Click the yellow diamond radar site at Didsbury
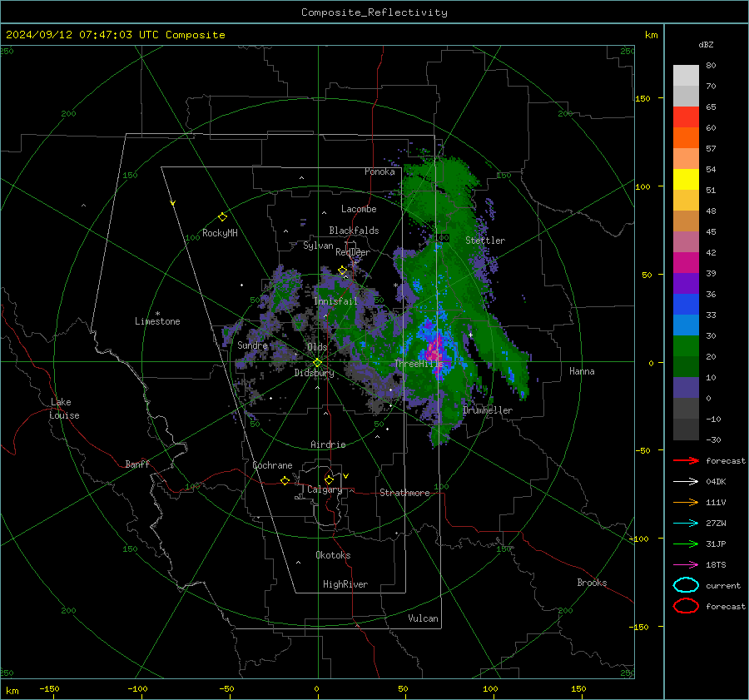Viewport: 749px width, 700px height. click(317, 363)
